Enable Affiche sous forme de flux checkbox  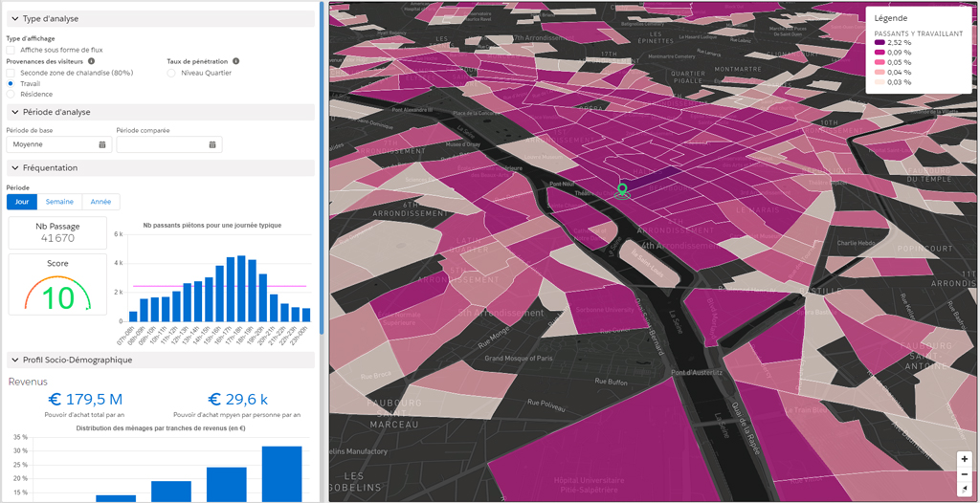click(x=10, y=50)
